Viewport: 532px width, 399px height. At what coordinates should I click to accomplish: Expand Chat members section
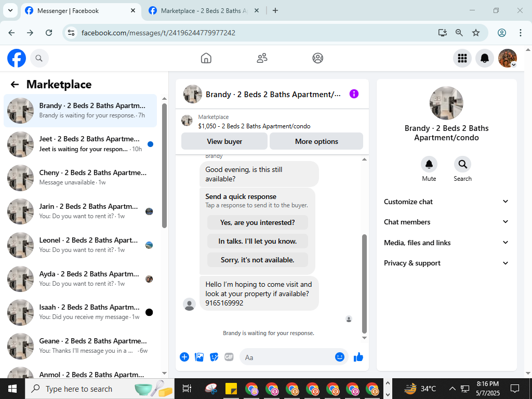point(446,222)
